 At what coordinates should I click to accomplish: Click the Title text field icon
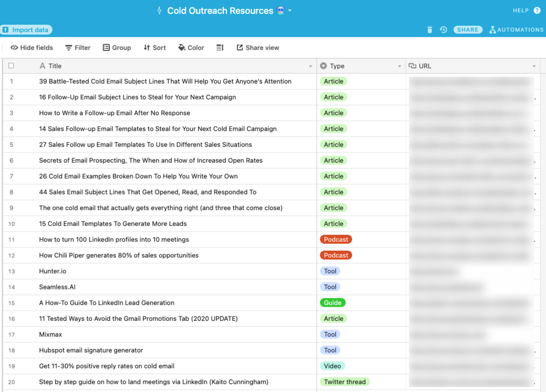pyautogui.click(x=42, y=66)
